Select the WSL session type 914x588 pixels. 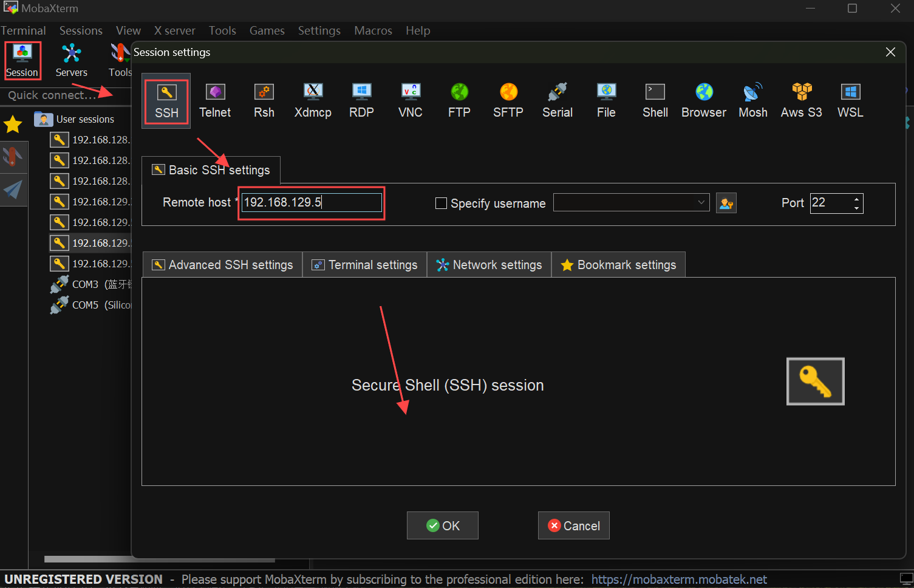pos(850,101)
